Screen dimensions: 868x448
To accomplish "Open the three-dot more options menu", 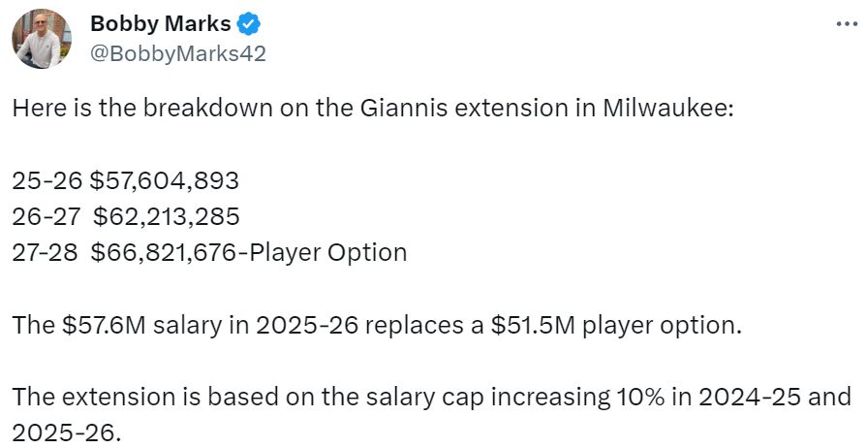I will click(844, 22).
